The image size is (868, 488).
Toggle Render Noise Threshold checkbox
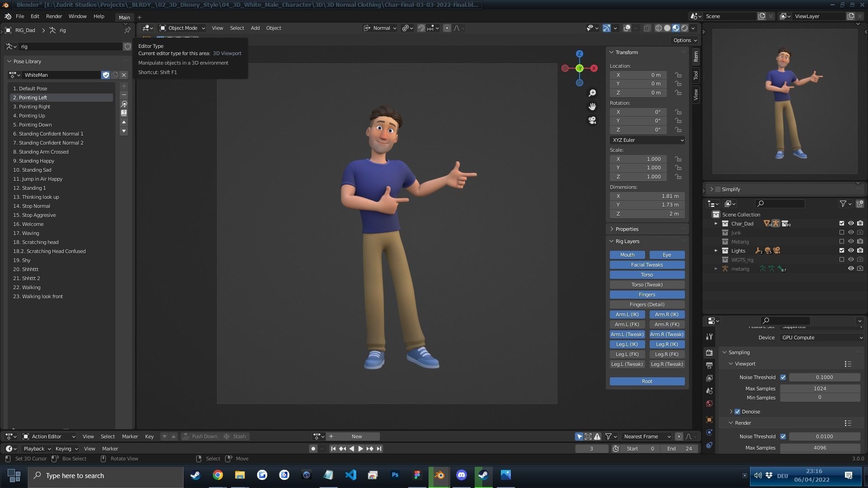(x=783, y=436)
